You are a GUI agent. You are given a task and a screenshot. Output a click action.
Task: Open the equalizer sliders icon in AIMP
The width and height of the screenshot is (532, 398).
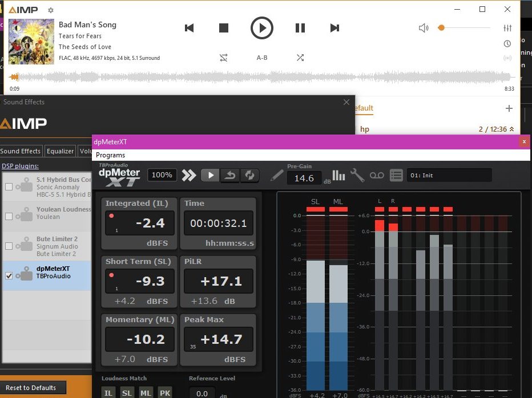pyautogui.click(x=507, y=28)
